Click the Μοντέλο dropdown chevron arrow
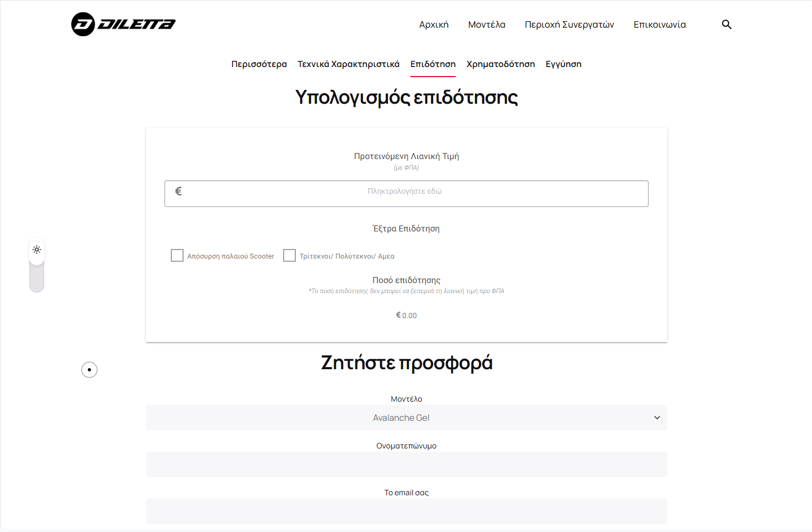 657,418
